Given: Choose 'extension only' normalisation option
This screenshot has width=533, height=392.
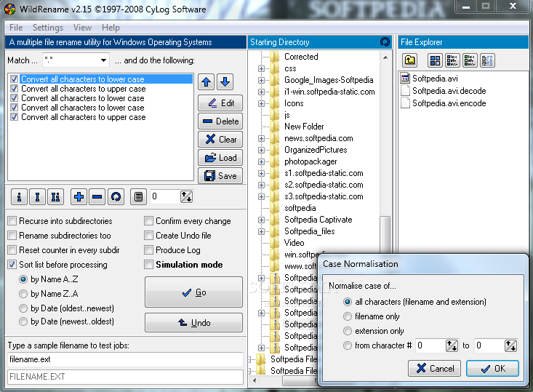Looking at the screenshot, I should click(348, 331).
